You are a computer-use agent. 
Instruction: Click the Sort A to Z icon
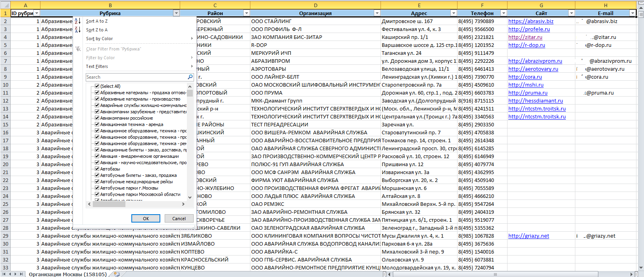coord(78,21)
